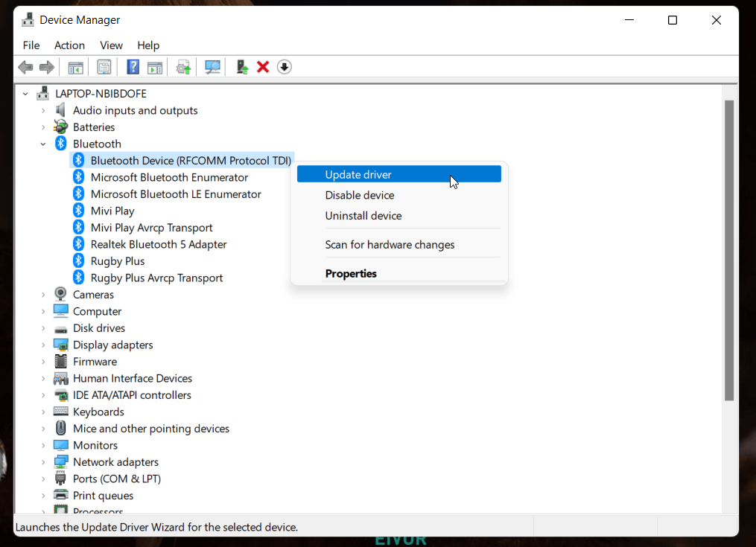
Task: Expand the Keyboards category
Action: 43,412
